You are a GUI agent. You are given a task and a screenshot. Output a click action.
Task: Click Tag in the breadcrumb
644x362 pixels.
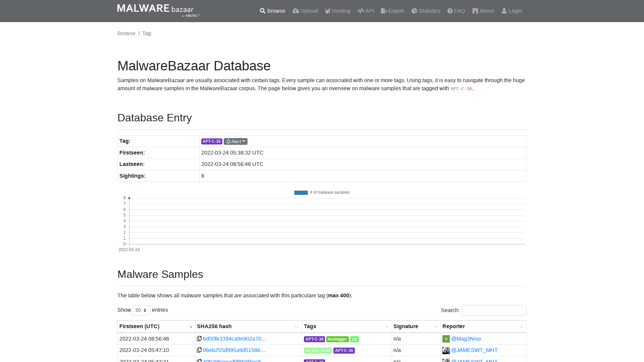[147, 34]
